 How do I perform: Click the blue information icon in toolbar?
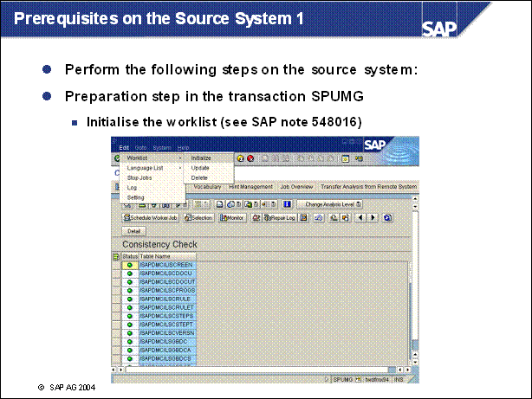(x=287, y=203)
